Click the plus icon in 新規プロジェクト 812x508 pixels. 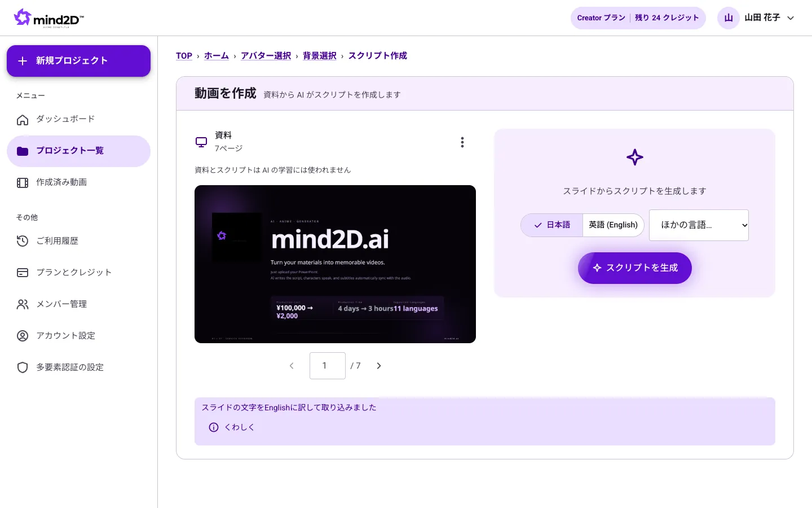pos(23,61)
